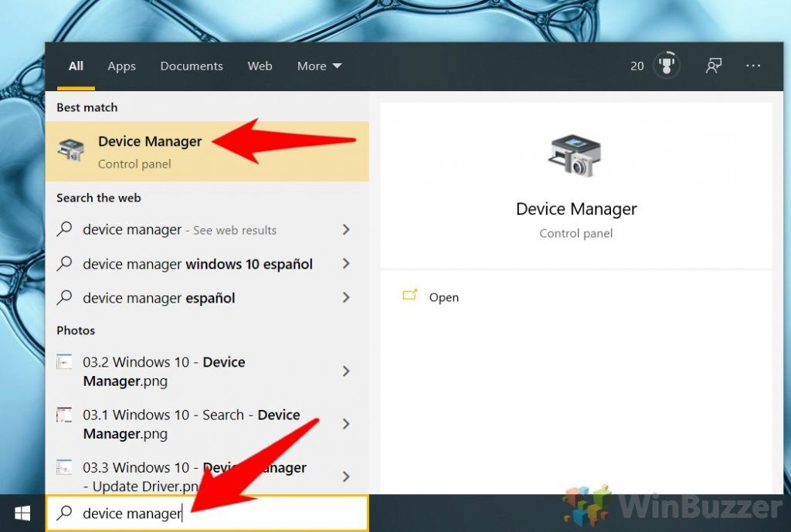The width and height of the screenshot is (791, 532).
Task: Click the feedback icon near the points counter
Action: pos(713,66)
